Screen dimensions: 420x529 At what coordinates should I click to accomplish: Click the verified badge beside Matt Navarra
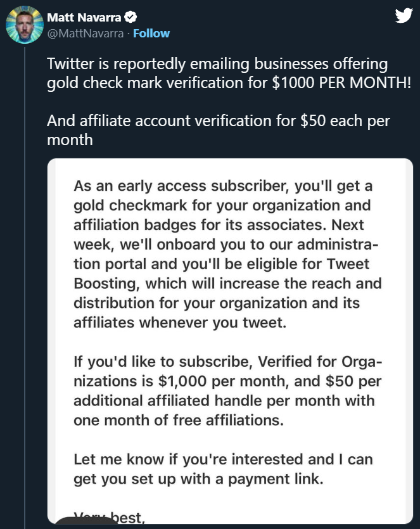click(132, 17)
